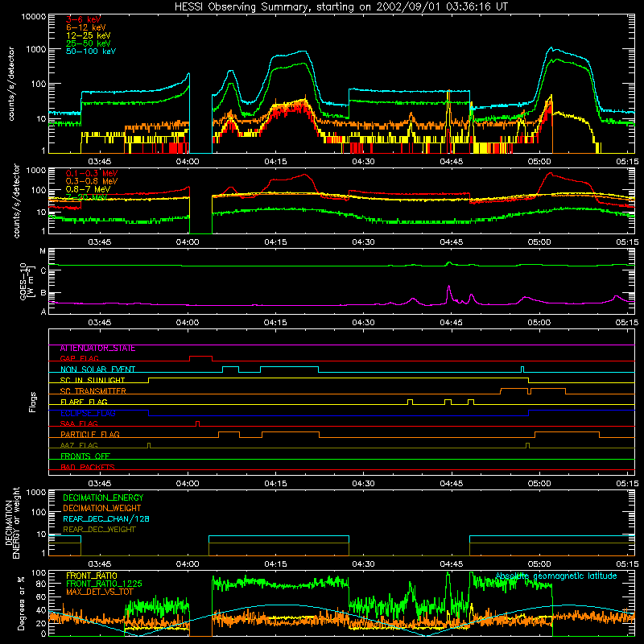
Task: Click the 03:45 tick under the decimation panel
Action: pos(100,564)
